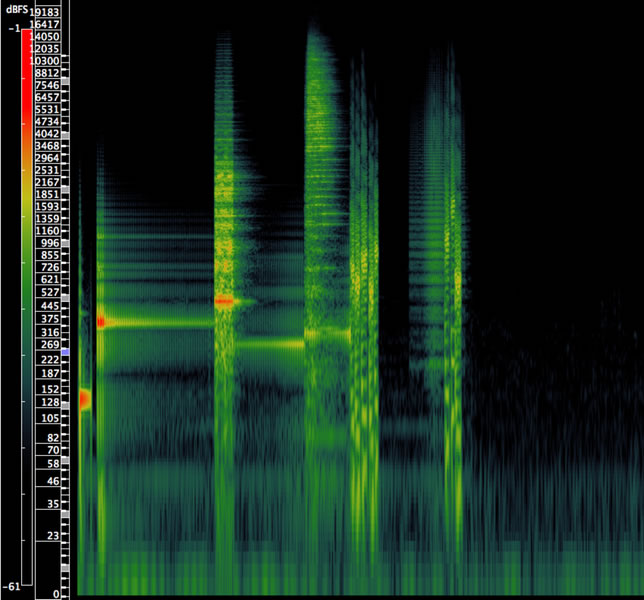Click the red hotspot at 375 Hz
The image size is (644, 600).
pyautogui.click(x=101, y=321)
